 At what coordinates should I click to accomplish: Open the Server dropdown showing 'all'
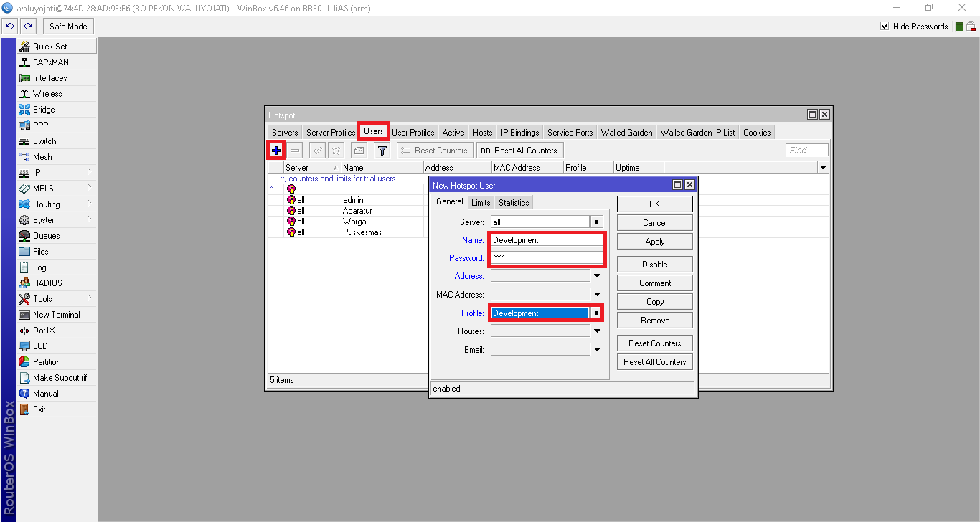596,220
